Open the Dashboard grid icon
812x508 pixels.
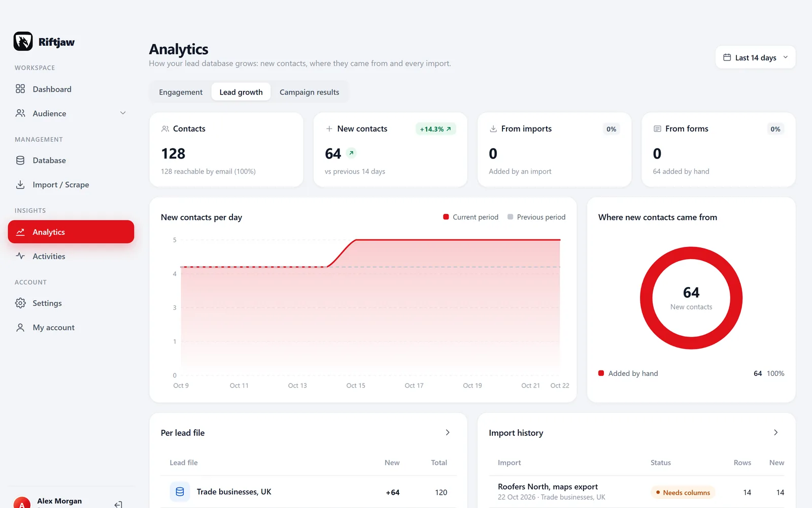tap(20, 89)
